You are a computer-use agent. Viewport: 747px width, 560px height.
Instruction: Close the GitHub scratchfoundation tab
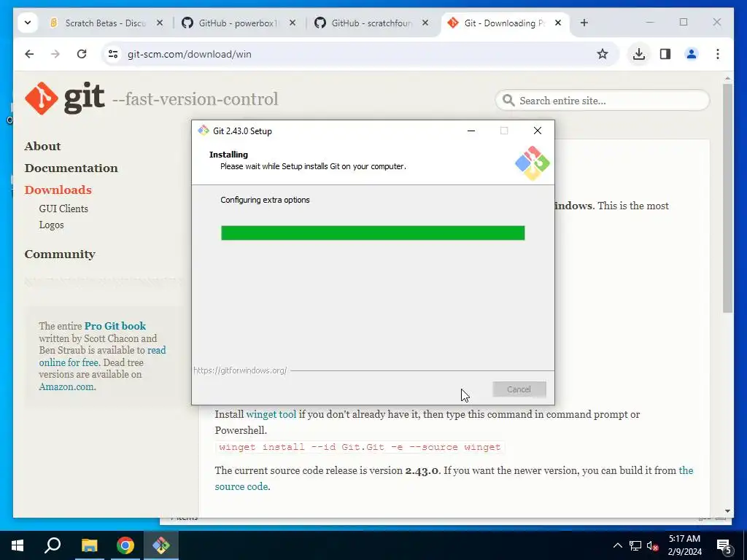click(x=425, y=23)
